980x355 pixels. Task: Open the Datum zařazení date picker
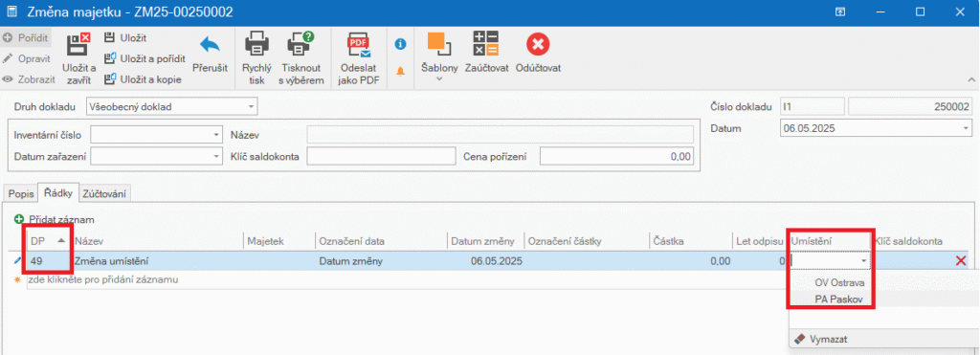point(216,156)
